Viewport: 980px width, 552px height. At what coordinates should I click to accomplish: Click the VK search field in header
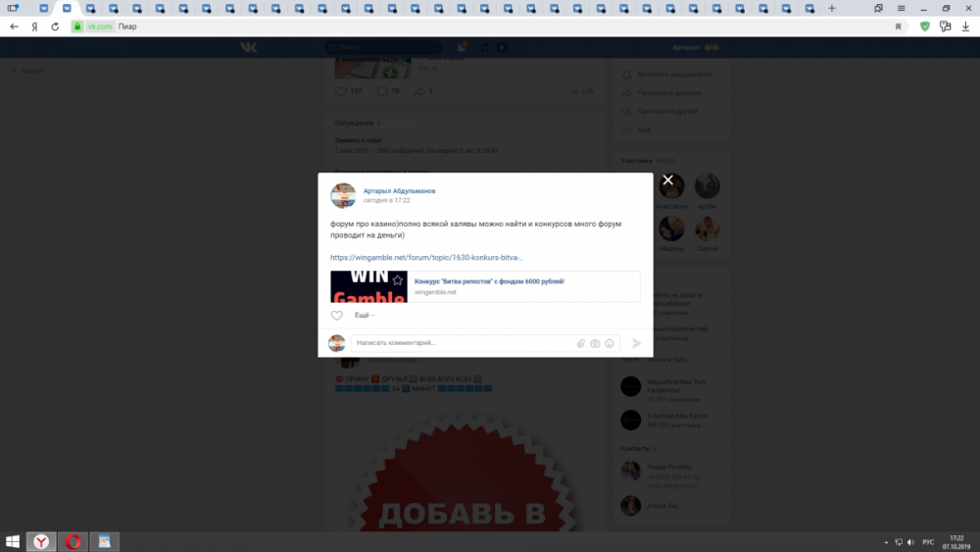[382, 47]
